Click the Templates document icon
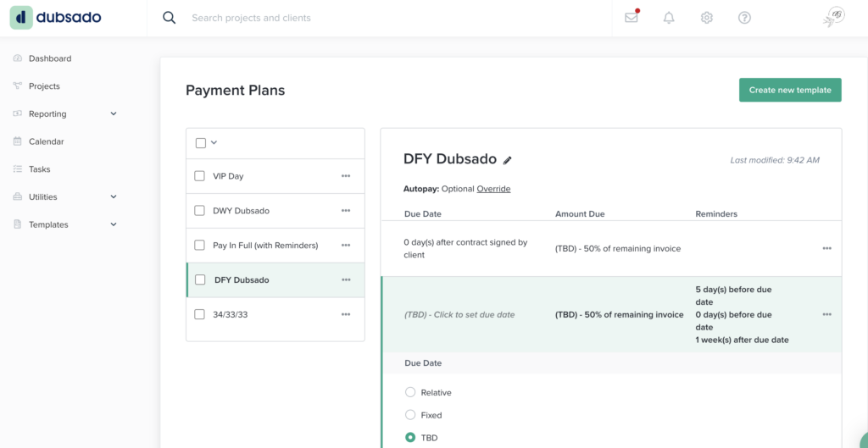Screen dimensions: 868x448 (x=17, y=224)
